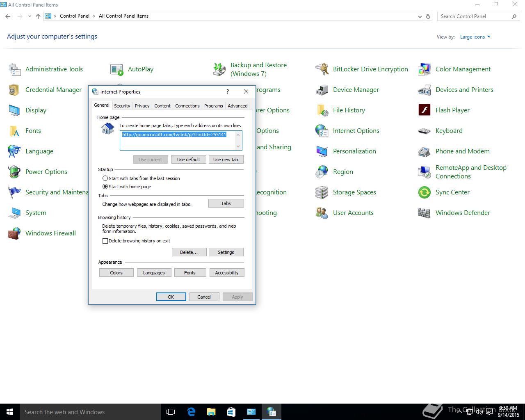Image resolution: width=525 pixels, height=420 pixels.
Task: Select Start with home page radio
Action: [105, 187]
